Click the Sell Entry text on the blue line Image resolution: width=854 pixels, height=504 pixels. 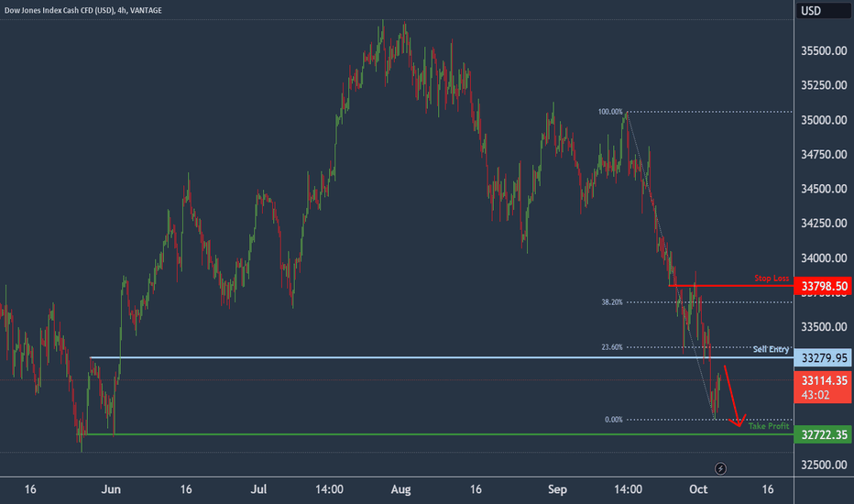point(771,349)
